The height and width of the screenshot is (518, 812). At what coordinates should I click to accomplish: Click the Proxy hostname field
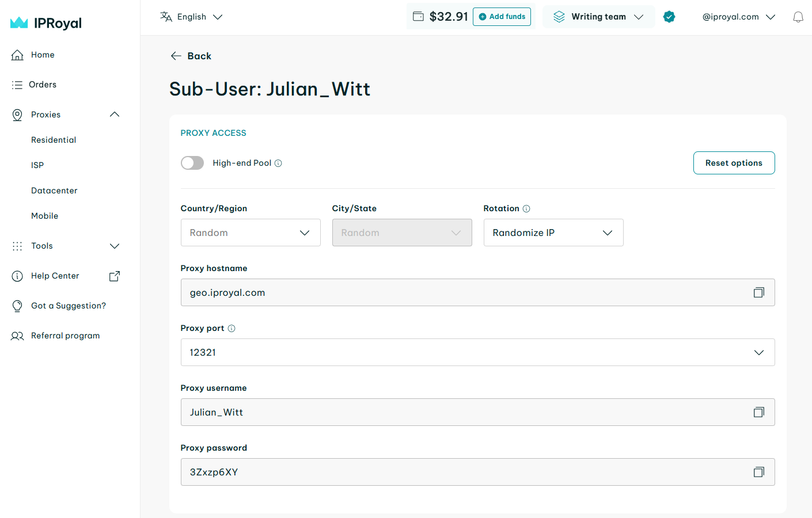(x=478, y=292)
